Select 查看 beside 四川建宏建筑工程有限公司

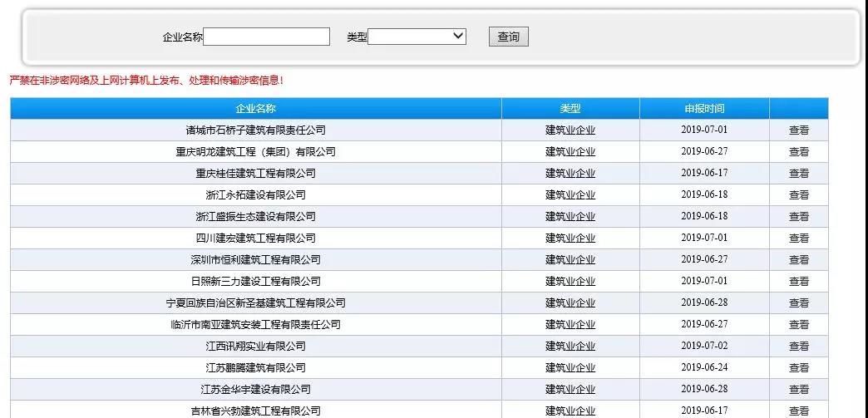click(798, 239)
